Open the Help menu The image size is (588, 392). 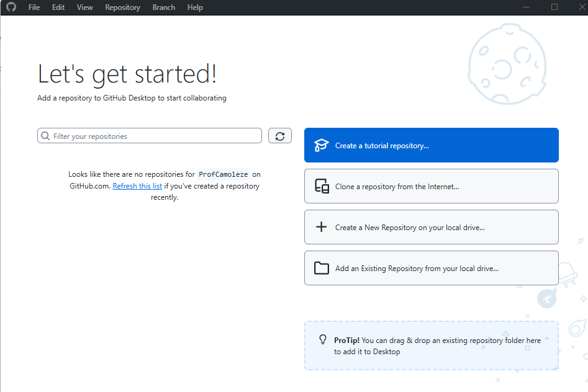[195, 7]
